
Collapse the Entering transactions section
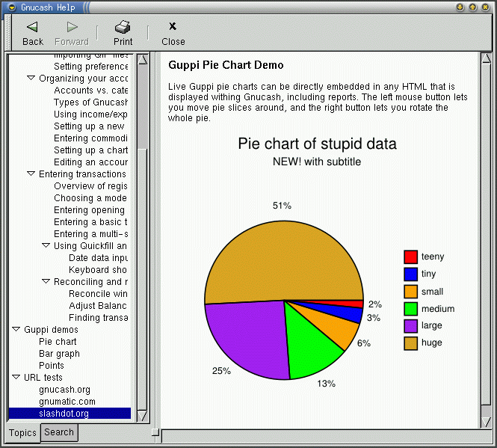(x=31, y=174)
